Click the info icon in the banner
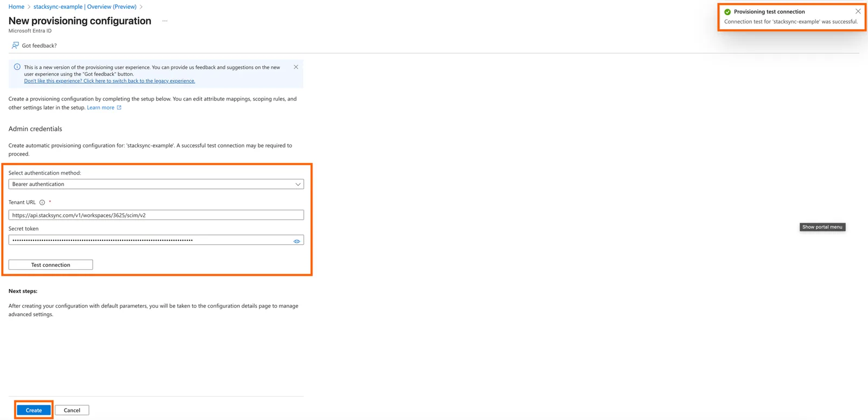 point(17,67)
